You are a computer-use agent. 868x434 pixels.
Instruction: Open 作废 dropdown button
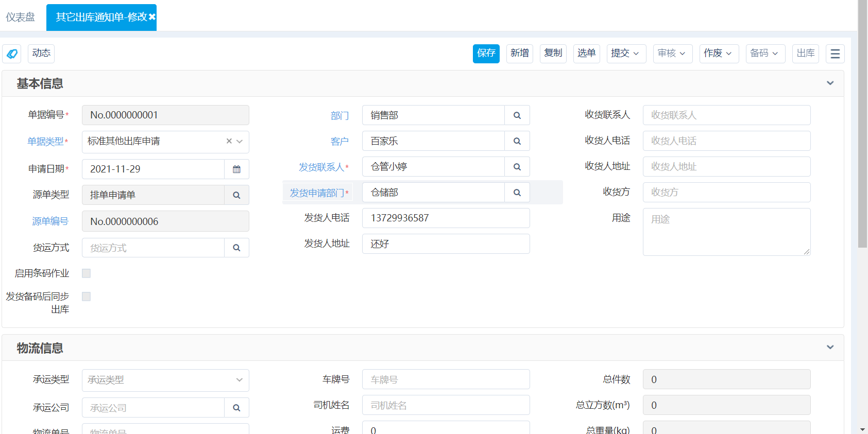(719, 54)
